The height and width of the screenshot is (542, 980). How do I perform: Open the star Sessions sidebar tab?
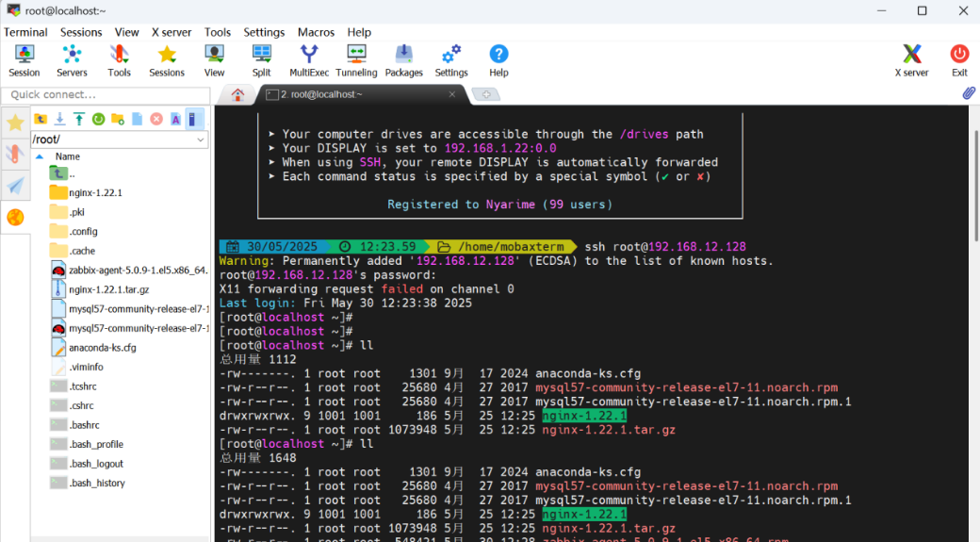(x=15, y=123)
